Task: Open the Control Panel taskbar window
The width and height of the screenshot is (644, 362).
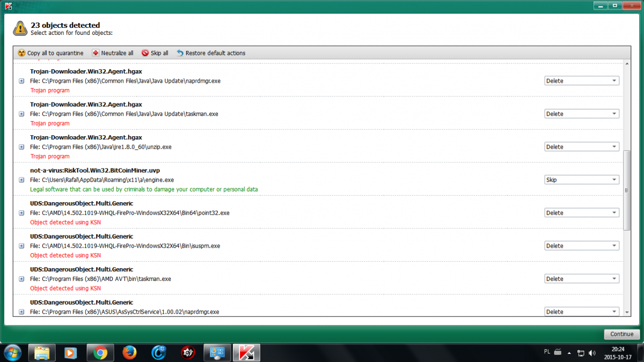Action: click(x=217, y=352)
